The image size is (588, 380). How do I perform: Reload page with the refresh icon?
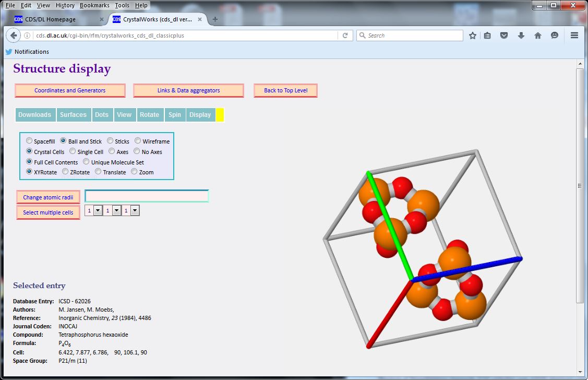(345, 35)
